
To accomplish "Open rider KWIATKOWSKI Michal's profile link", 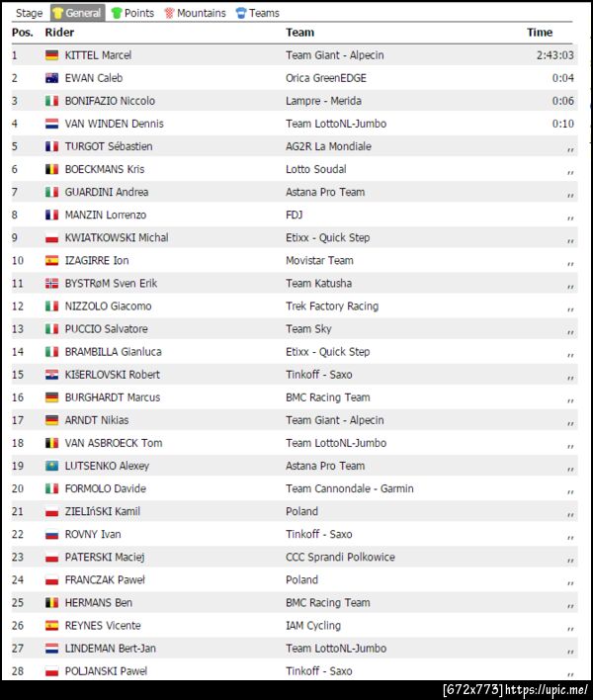I will [116, 238].
